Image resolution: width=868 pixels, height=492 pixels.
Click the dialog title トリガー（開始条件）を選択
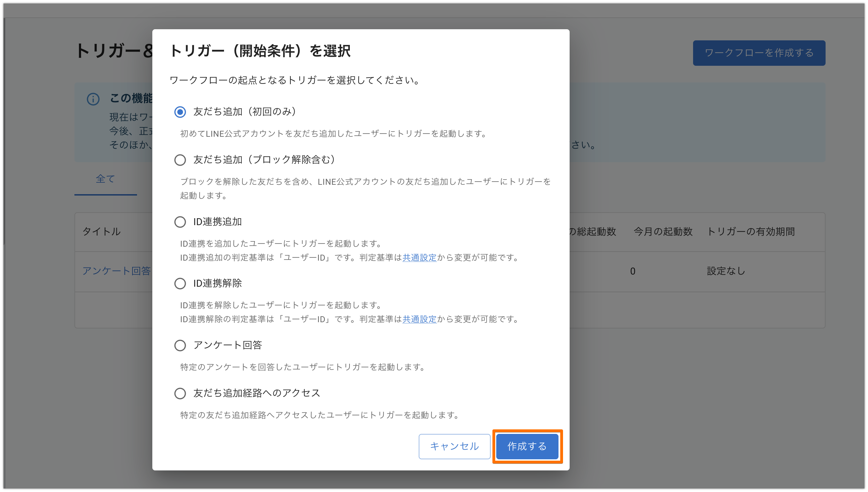[x=260, y=51]
